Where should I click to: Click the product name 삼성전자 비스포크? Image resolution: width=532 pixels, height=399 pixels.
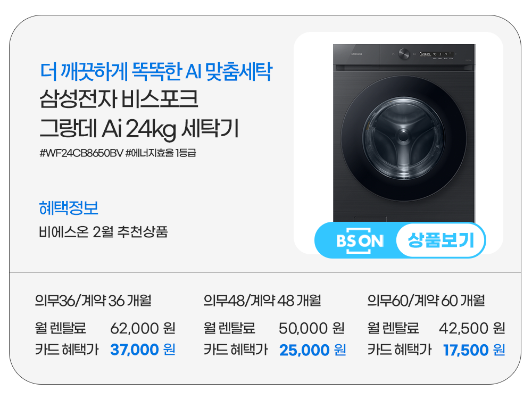point(119,99)
